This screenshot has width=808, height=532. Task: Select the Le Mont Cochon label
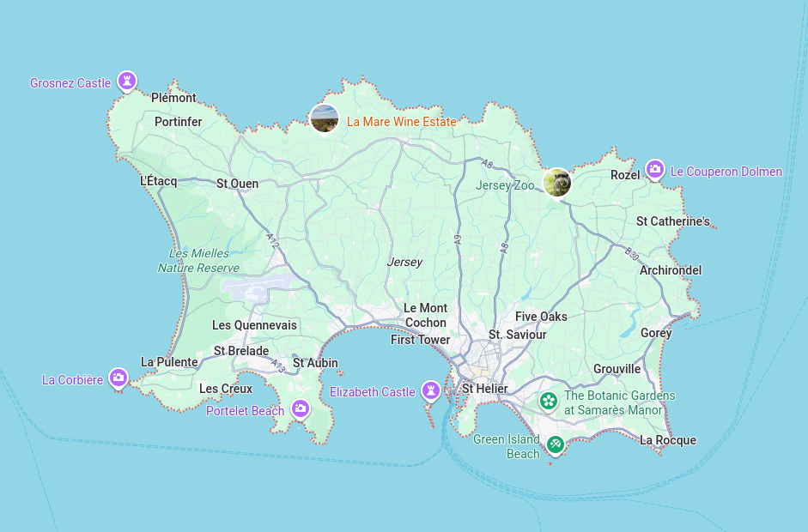(426, 316)
